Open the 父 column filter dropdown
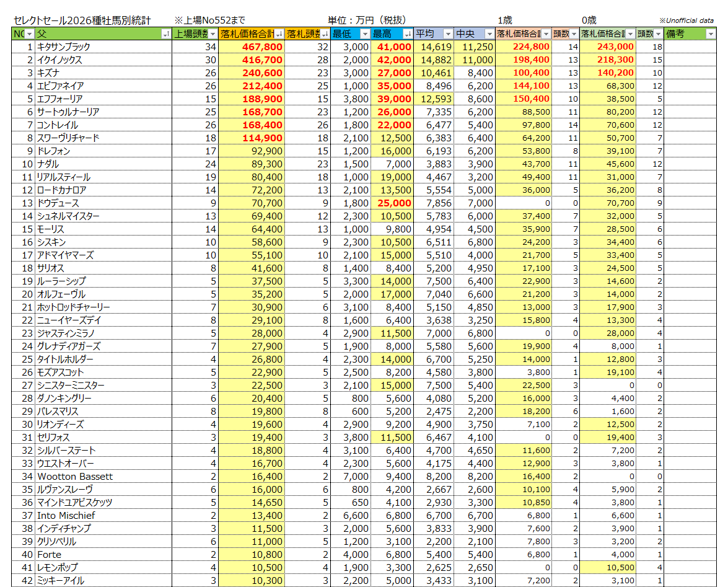The width and height of the screenshot is (728, 587). pos(166,34)
